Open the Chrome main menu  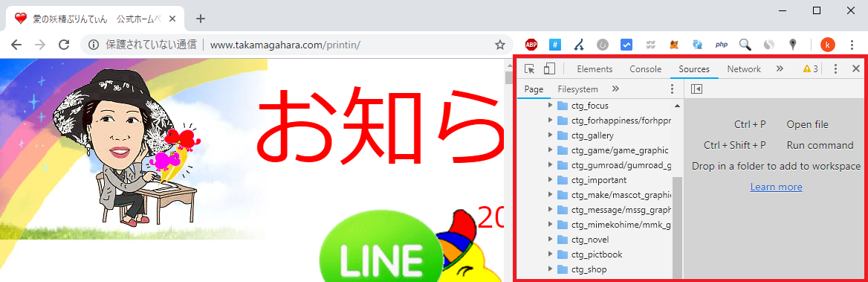pyautogui.click(x=852, y=45)
